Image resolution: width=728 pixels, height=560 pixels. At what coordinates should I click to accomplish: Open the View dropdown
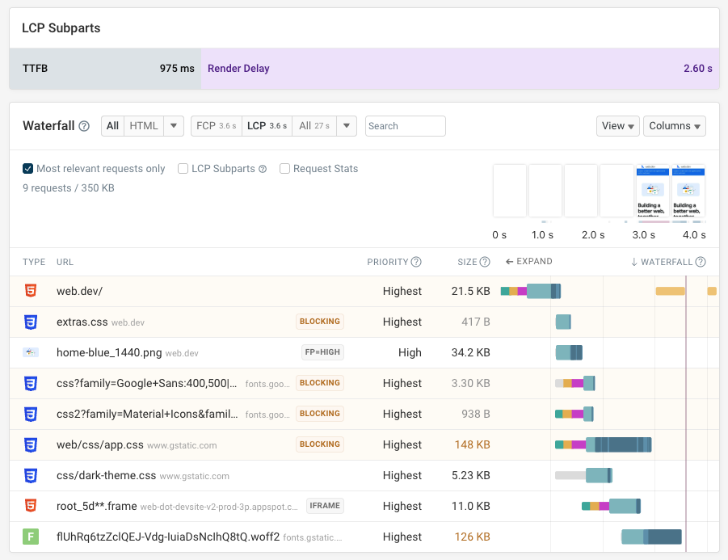(x=617, y=126)
